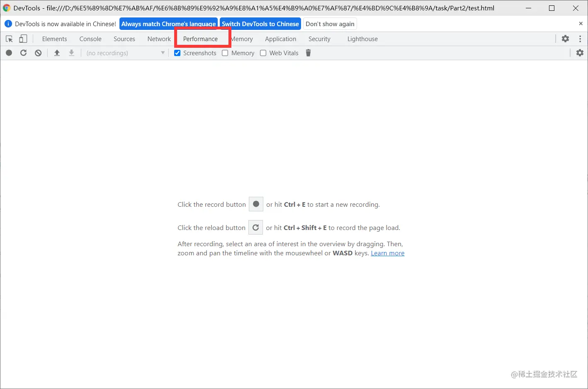Switch to the Memory tab
This screenshot has width=588, height=389.
tap(242, 39)
